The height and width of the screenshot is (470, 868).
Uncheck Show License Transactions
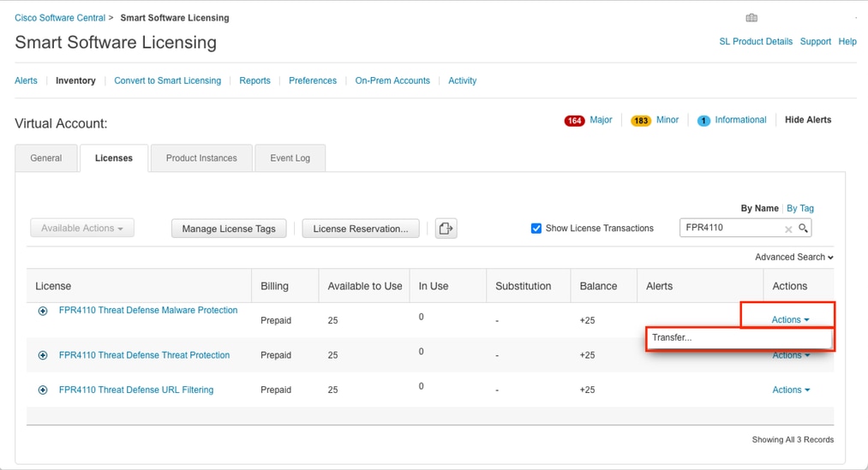click(536, 229)
